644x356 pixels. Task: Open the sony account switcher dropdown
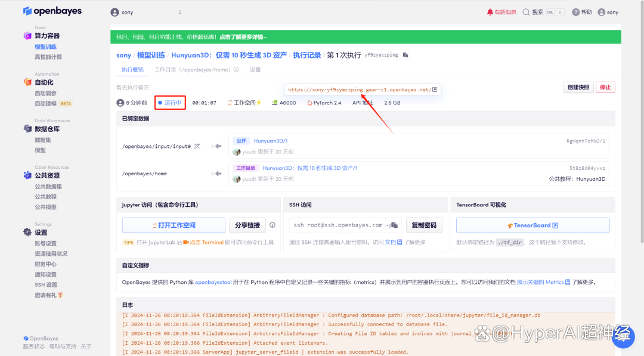click(x=147, y=13)
